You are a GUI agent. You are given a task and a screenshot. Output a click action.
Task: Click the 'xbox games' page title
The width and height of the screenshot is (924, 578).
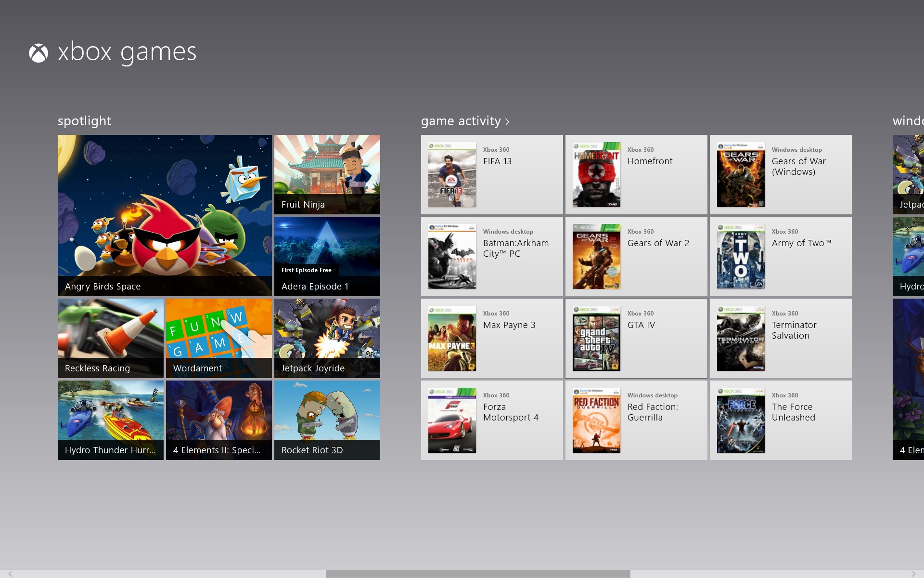pos(127,53)
